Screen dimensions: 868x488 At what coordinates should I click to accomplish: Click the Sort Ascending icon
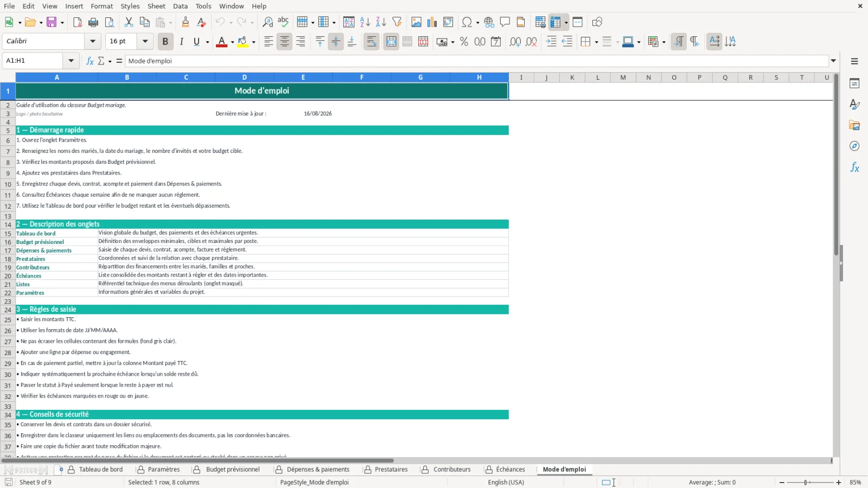click(x=365, y=22)
